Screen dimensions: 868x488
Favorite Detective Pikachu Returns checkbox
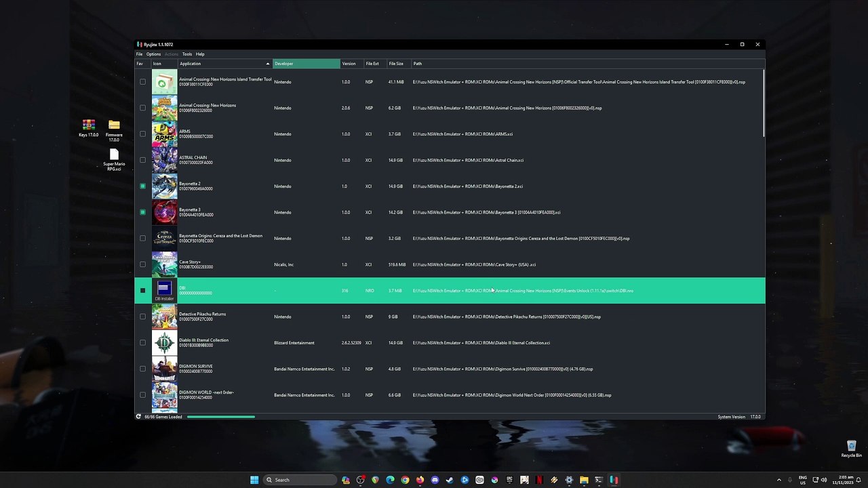[142, 317]
